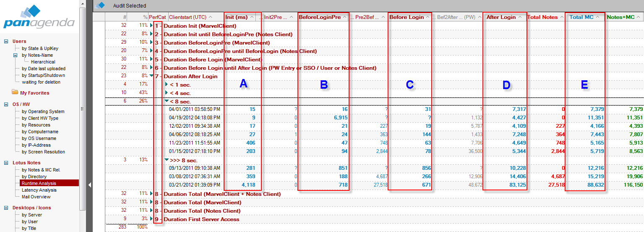Open by Date last uploaded view
Screen dimensions: 644x232
tap(44, 69)
